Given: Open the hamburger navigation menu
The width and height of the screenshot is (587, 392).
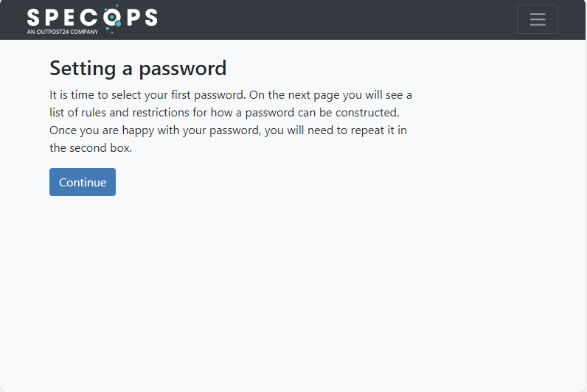Looking at the screenshot, I should [x=537, y=19].
